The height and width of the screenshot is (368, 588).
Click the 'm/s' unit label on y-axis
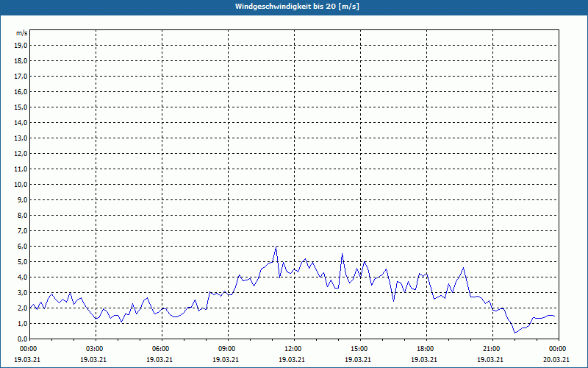click(21, 33)
